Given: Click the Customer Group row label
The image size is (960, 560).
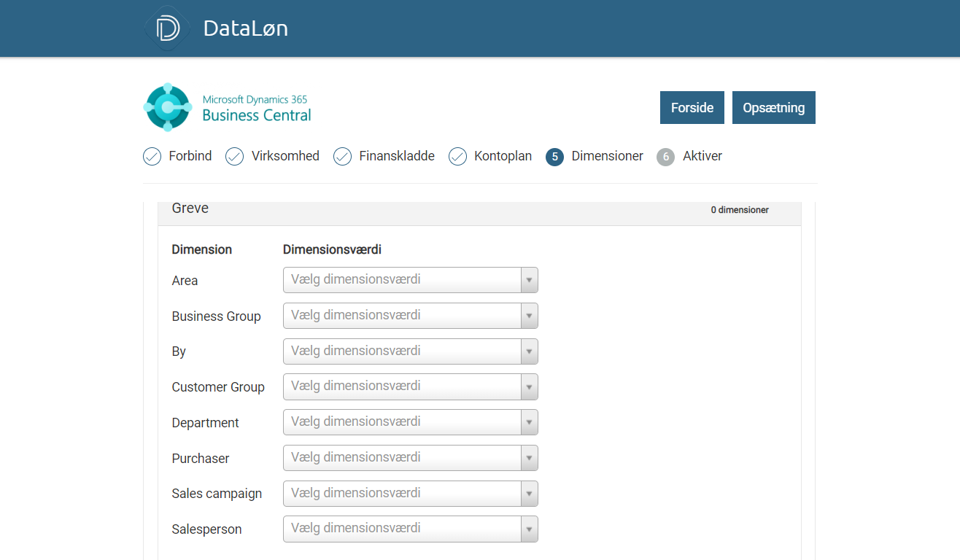Looking at the screenshot, I should (218, 387).
